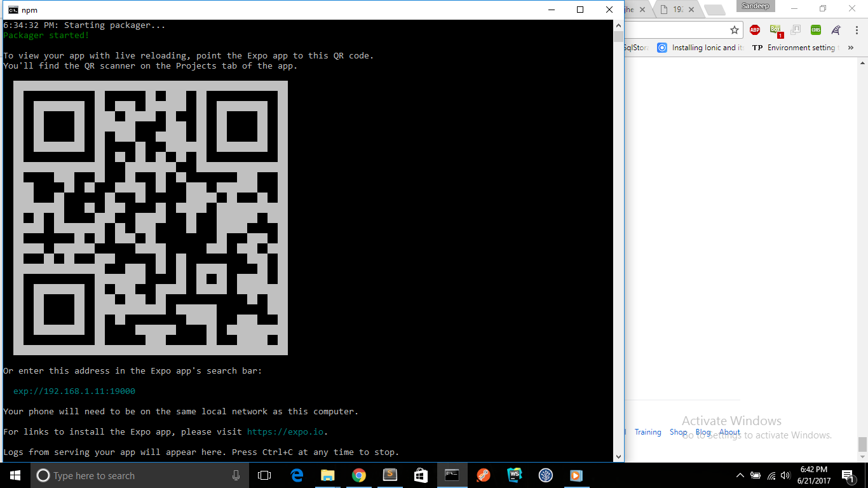Open a new Chrome tab

click(715, 10)
